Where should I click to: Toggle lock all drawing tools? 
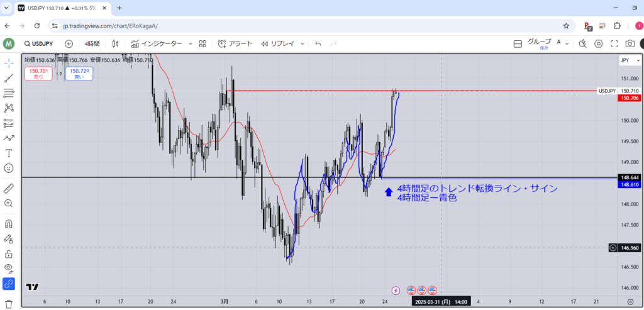click(x=9, y=254)
